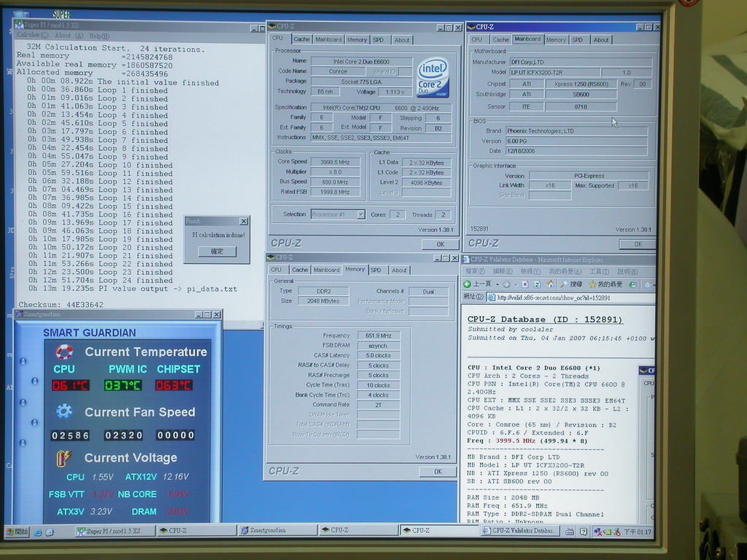The width and height of the screenshot is (747, 560).
Task: Click the DRAM Frequency 651.9 MHz field
Action: click(379, 335)
